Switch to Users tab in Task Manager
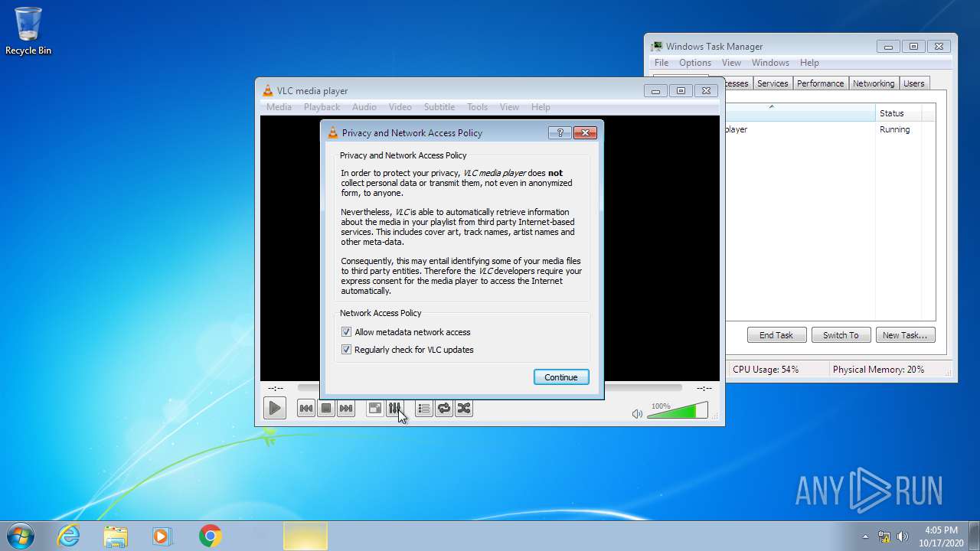Image resolution: width=980 pixels, height=551 pixels. (914, 83)
